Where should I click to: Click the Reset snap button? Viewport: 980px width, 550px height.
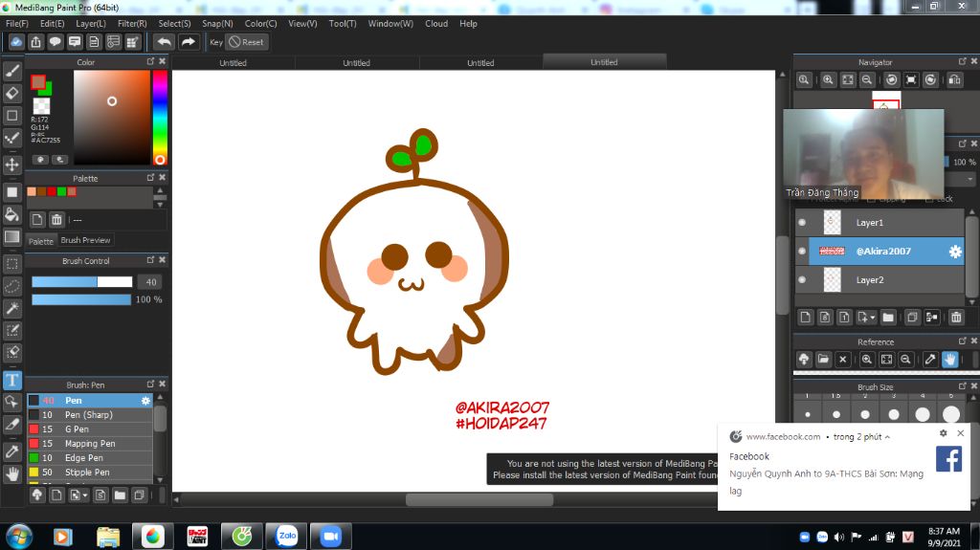[246, 42]
